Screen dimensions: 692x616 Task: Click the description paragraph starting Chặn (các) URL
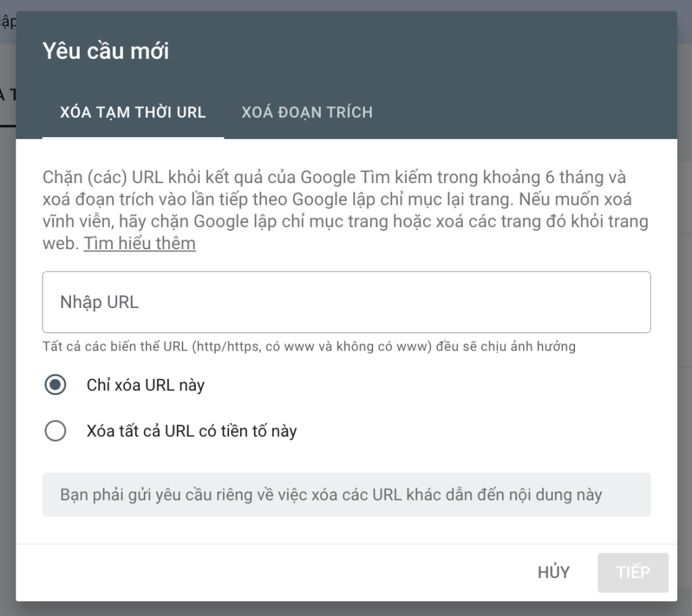point(345,210)
